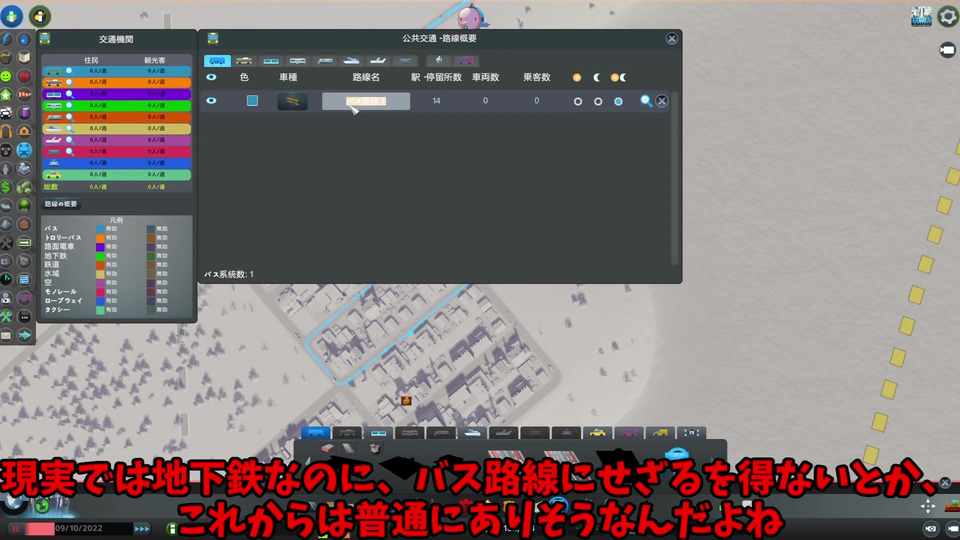
Task: Select the taxi tab in build toolbar
Action: (598, 433)
